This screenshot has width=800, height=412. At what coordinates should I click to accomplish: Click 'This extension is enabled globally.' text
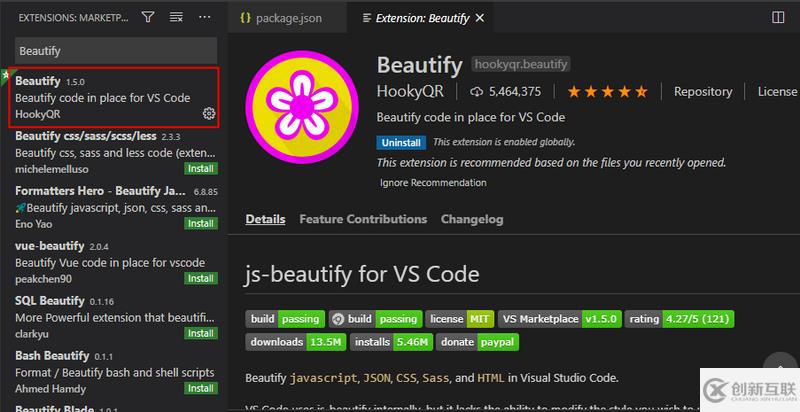(x=504, y=142)
